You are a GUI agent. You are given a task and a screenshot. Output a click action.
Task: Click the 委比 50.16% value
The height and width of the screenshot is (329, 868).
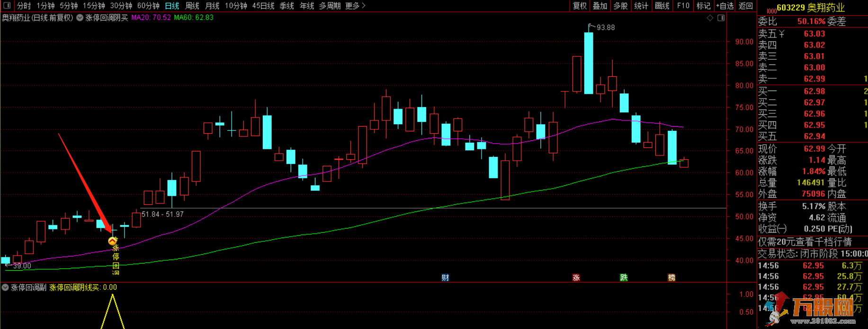click(x=811, y=21)
